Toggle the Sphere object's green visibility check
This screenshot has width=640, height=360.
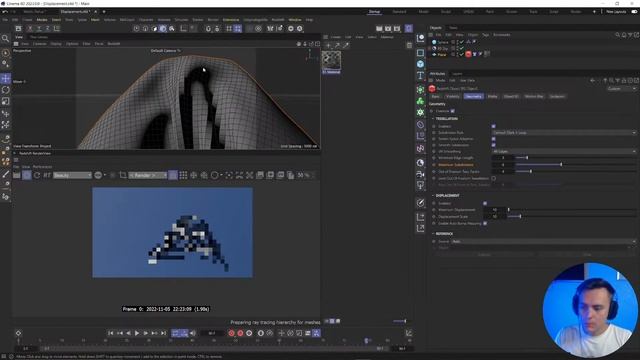(462, 42)
